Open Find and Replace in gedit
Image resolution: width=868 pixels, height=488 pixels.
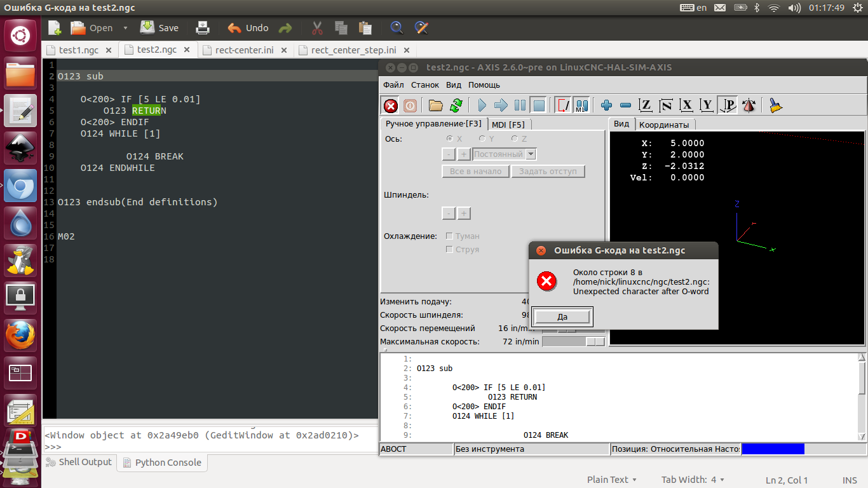(420, 28)
